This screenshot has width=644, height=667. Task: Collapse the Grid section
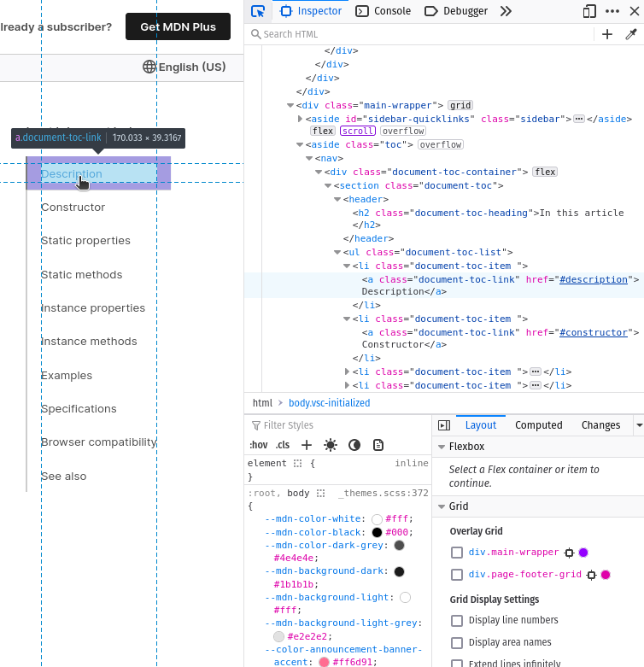pyautogui.click(x=442, y=506)
